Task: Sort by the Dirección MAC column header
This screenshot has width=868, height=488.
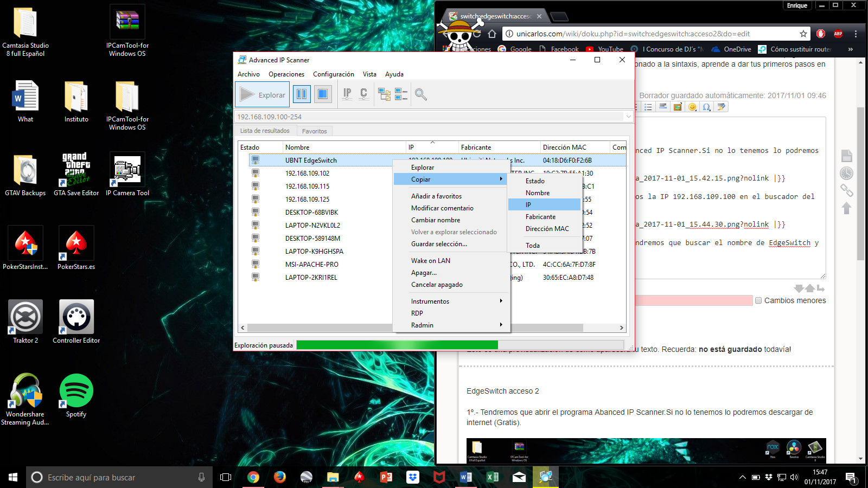Action: [575, 147]
